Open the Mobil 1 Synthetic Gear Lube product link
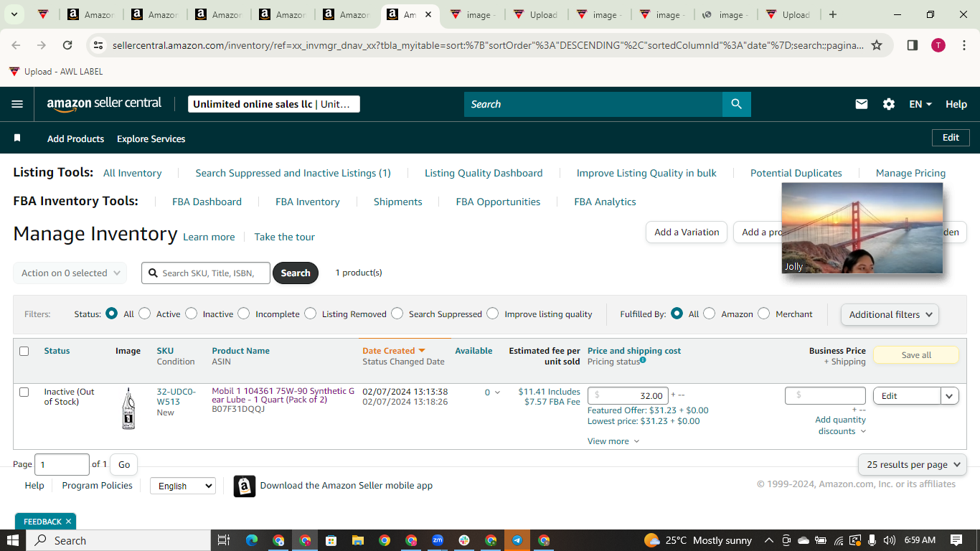 coord(283,395)
